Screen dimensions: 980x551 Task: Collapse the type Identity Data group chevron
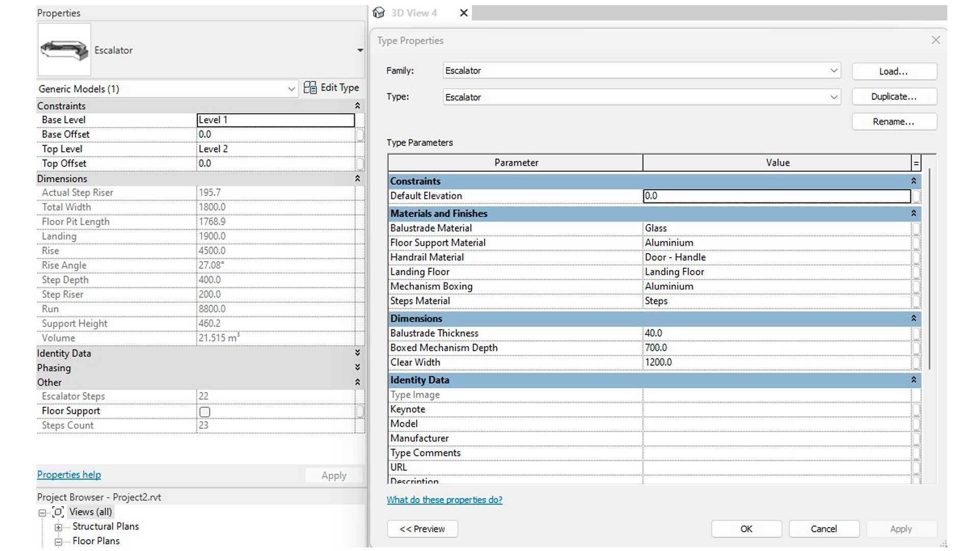click(914, 380)
